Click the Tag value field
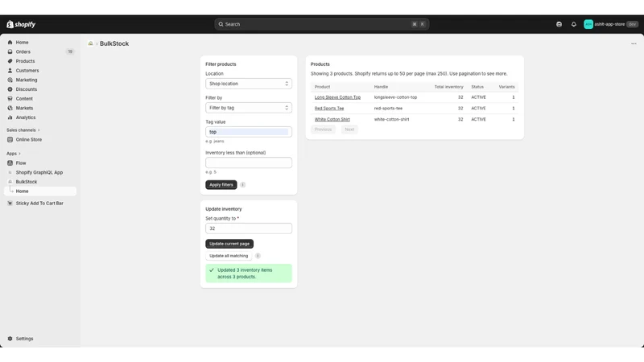The image size is (644, 362). 249,132
